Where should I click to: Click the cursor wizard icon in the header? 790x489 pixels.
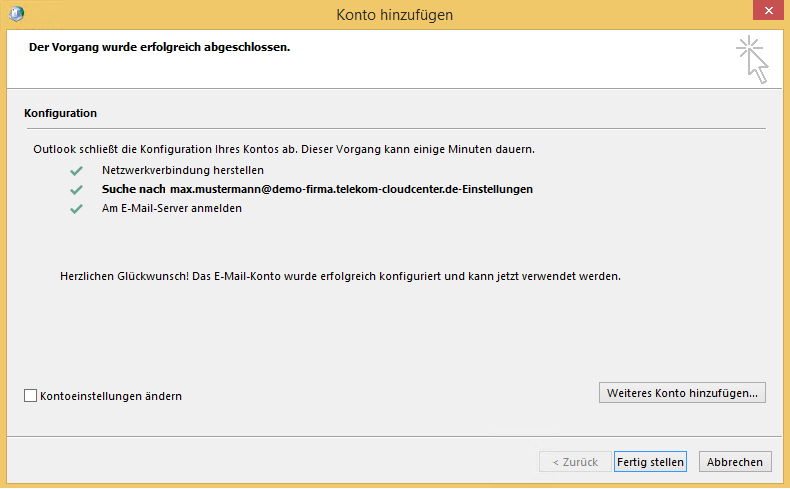click(x=753, y=59)
